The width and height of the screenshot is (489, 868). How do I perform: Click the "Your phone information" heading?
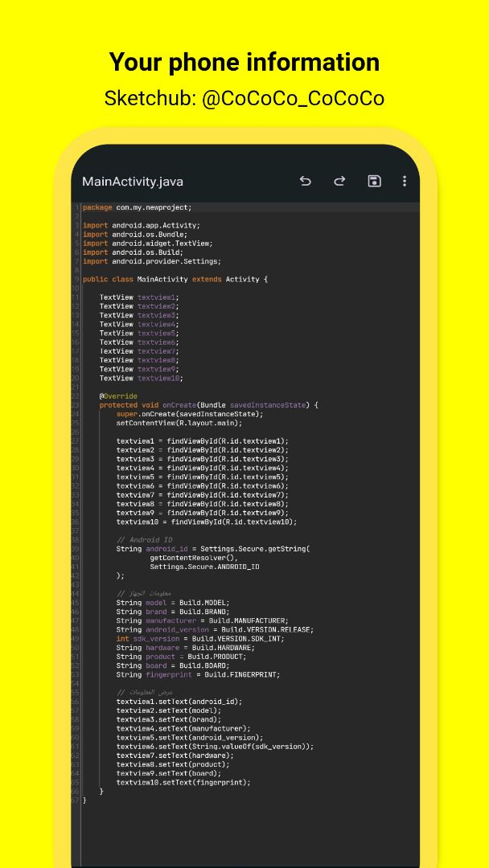coord(244,62)
